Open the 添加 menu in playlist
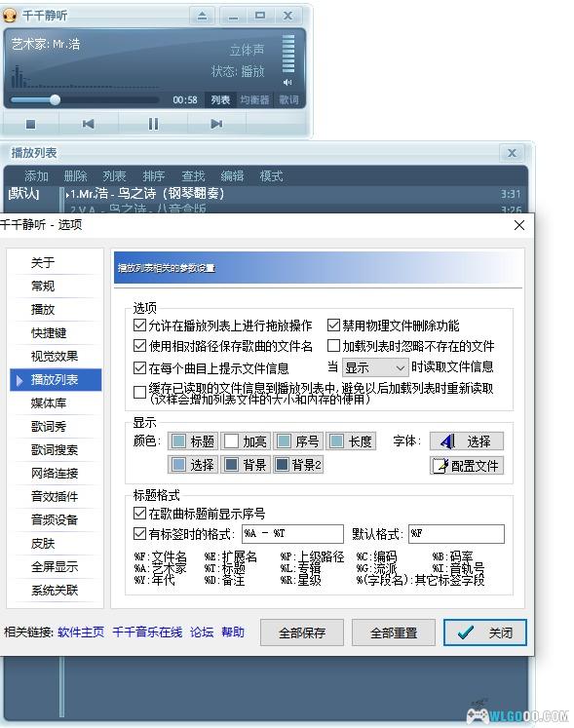This screenshot has width=574, height=728. (x=36, y=176)
